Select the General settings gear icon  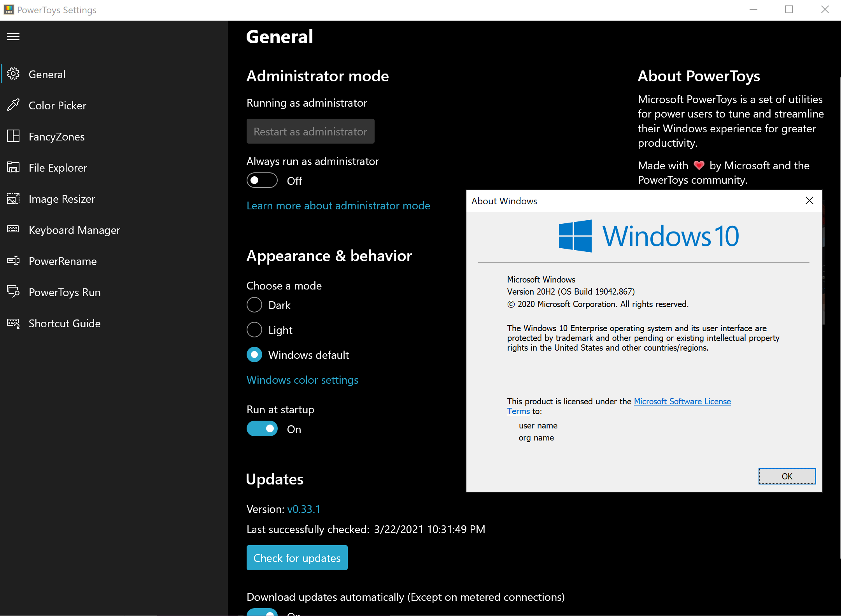13,74
